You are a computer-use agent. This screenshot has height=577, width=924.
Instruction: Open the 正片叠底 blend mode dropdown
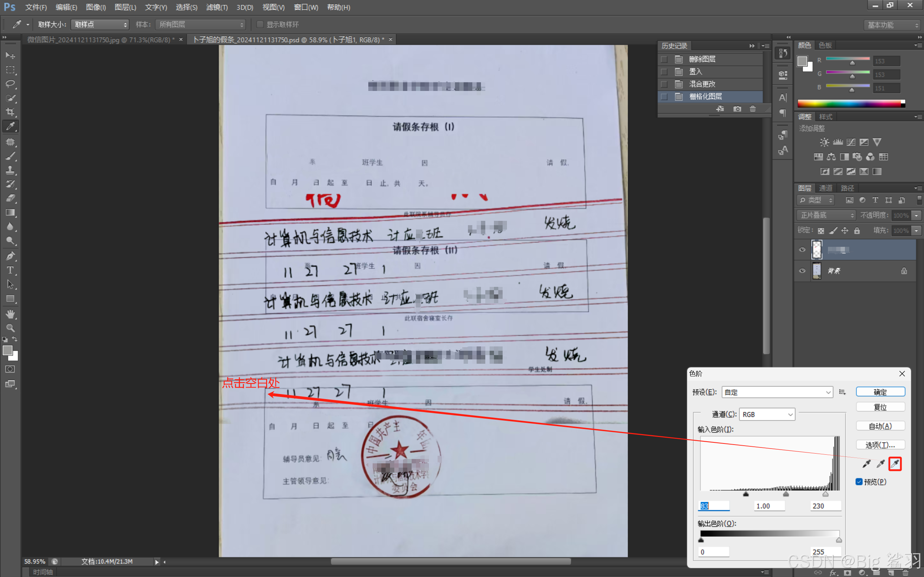[826, 215]
